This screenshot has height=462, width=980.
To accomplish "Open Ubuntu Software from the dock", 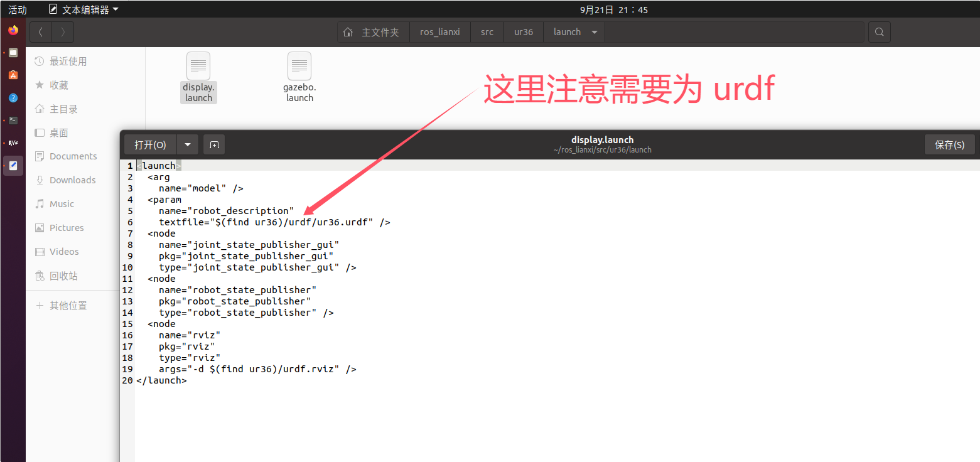I will [x=13, y=75].
